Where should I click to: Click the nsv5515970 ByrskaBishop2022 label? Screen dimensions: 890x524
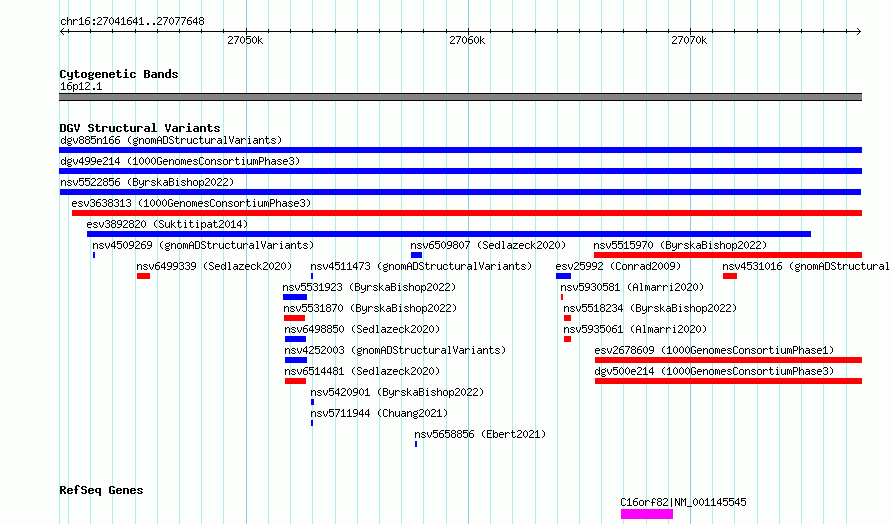[680, 245]
